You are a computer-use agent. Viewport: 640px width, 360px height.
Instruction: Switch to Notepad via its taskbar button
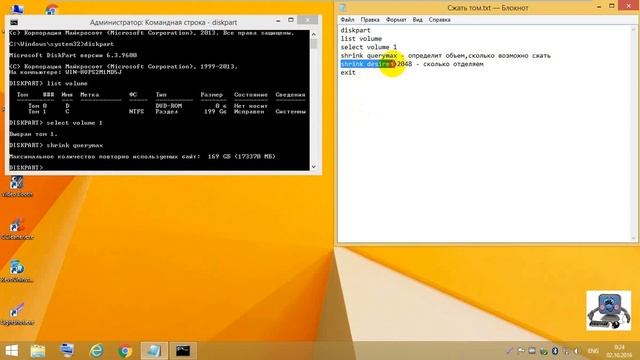(x=154, y=351)
